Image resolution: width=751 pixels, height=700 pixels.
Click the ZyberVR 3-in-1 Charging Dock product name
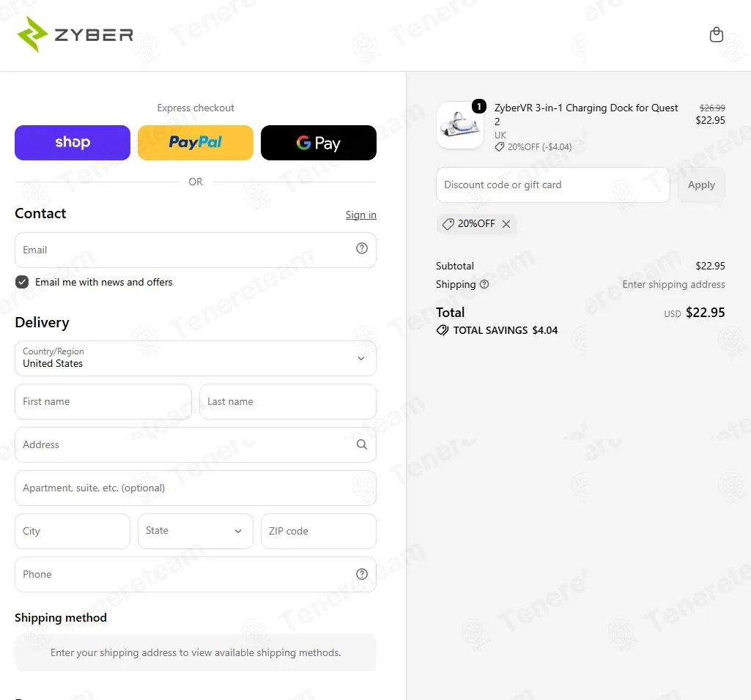586,114
